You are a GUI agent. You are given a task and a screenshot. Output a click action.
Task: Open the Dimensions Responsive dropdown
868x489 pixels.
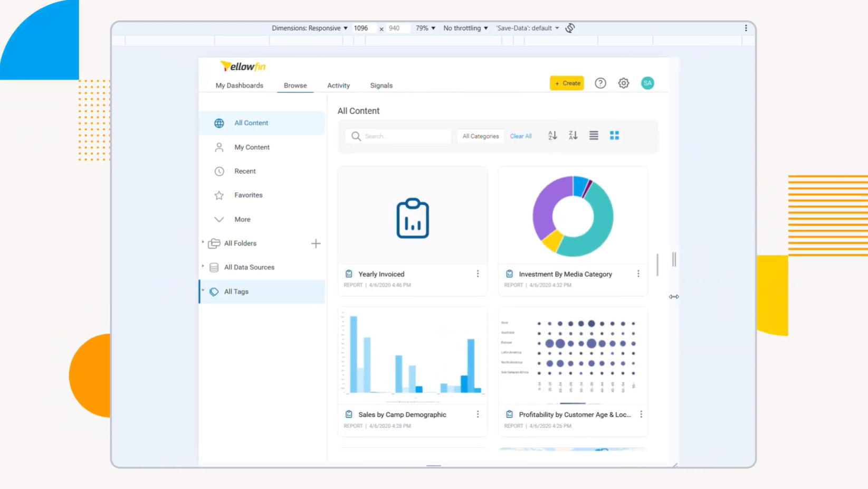(x=309, y=28)
